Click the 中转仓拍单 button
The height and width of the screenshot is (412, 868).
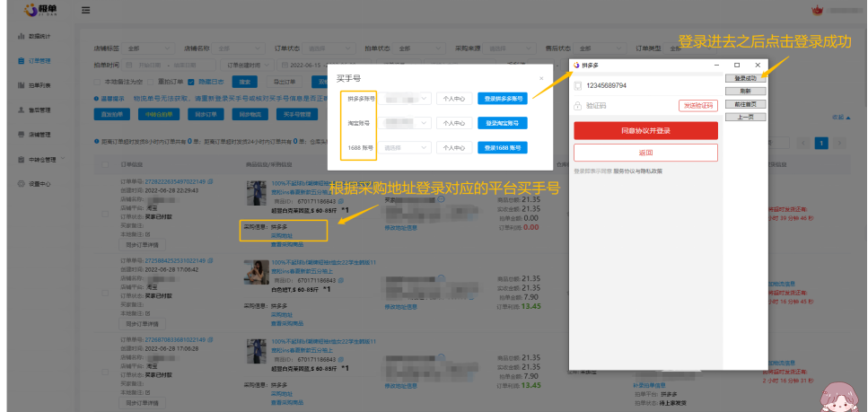(159, 115)
